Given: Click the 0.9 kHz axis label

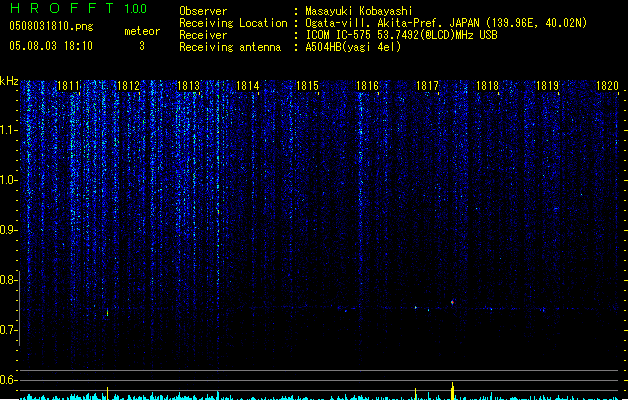Looking at the screenshot, I should pos(9,230).
